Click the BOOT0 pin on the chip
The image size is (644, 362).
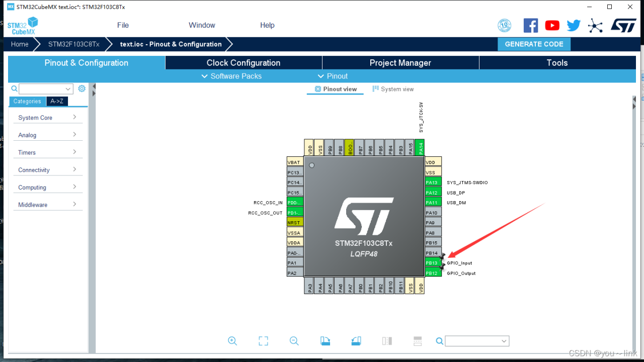(350, 147)
